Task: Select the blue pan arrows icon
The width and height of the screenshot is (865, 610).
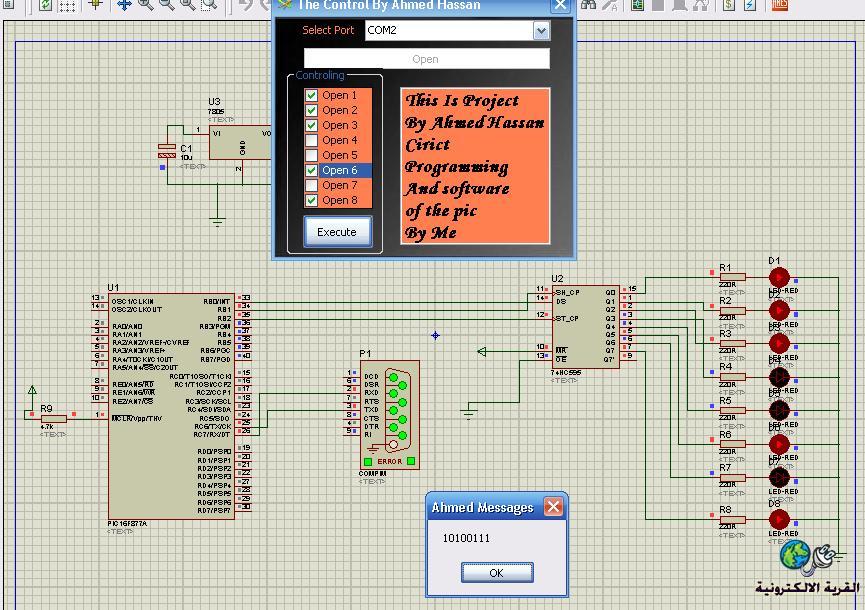Action: [124, 5]
